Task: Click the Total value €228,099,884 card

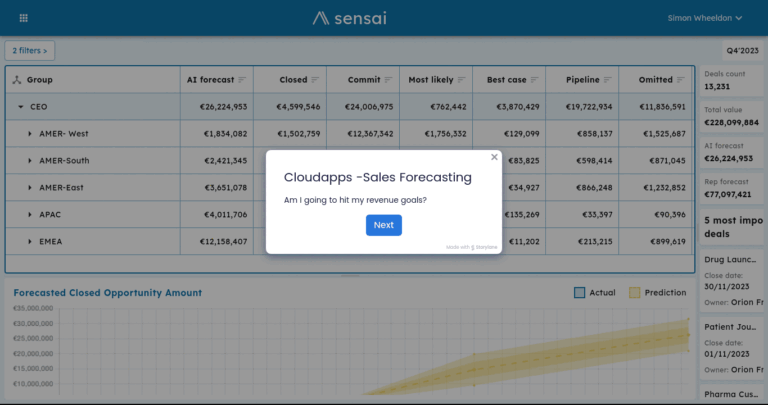Action: tap(731, 116)
